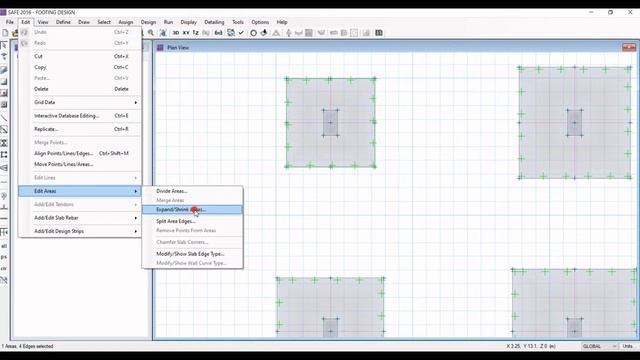Click the set display options checkmark icon
The height and width of the screenshot is (360, 640).
(x=241, y=33)
